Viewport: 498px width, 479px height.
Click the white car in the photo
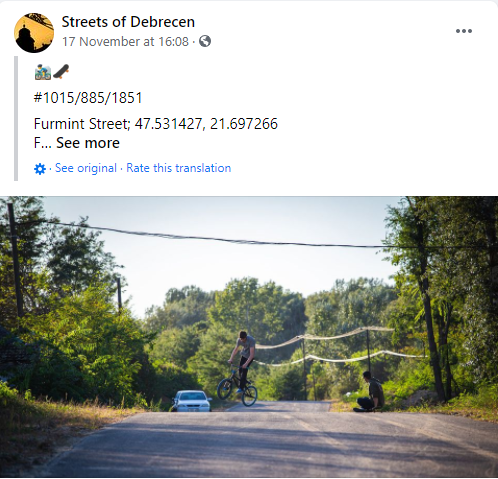(x=191, y=401)
